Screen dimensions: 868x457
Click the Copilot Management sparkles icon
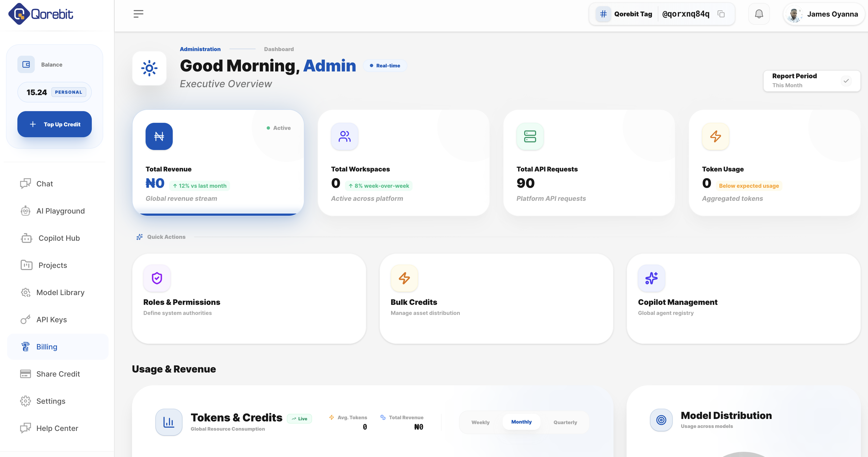pyautogui.click(x=652, y=278)
